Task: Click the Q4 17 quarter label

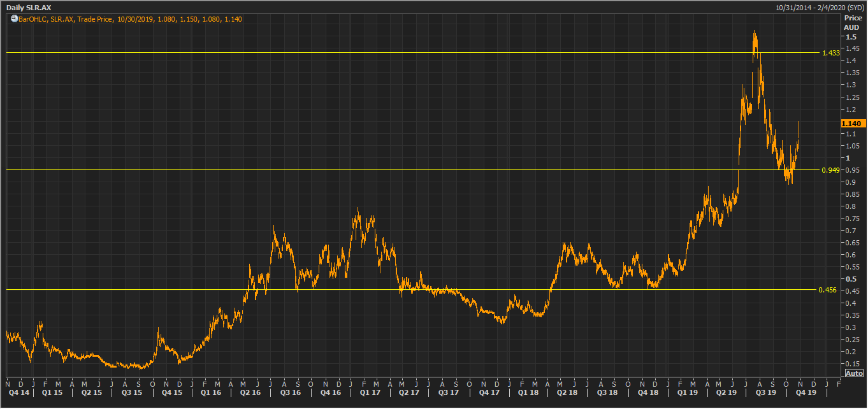Action: pos(488,393)
